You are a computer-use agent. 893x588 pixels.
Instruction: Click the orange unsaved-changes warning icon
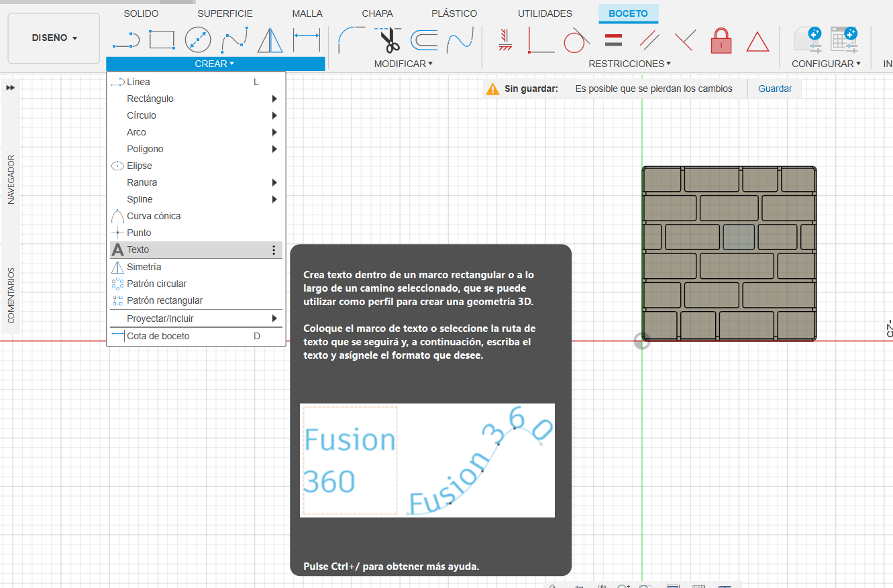(493, 89)
